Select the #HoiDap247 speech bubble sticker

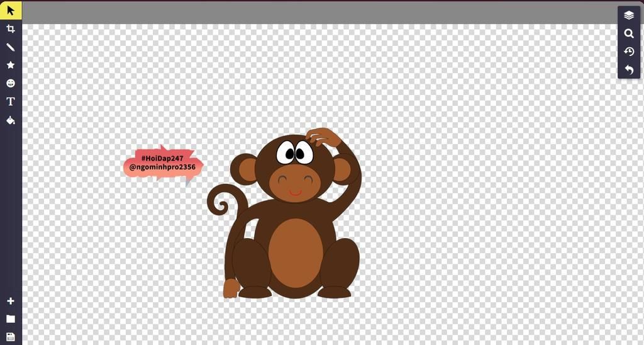[163, 165]
